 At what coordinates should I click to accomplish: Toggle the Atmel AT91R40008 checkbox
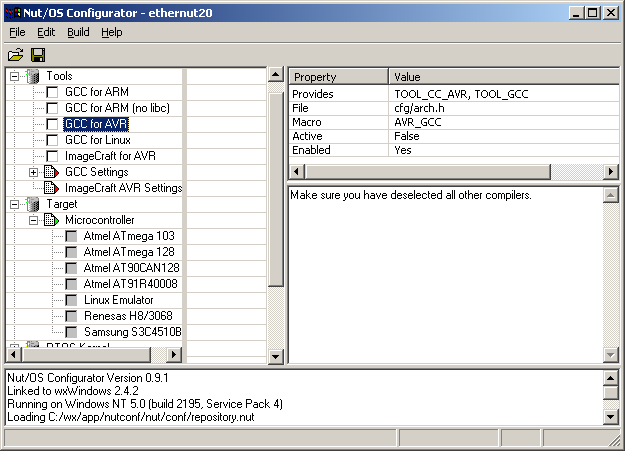point(71,284)
